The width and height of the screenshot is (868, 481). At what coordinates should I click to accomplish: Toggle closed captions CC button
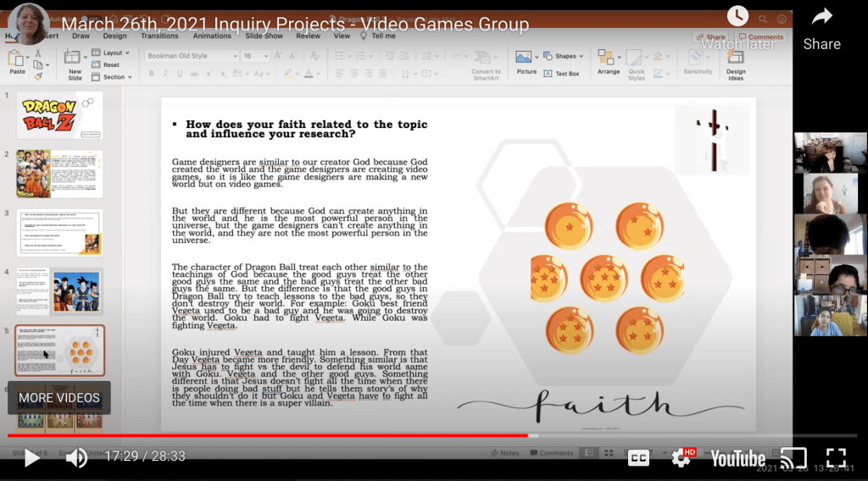click(638, 458)
